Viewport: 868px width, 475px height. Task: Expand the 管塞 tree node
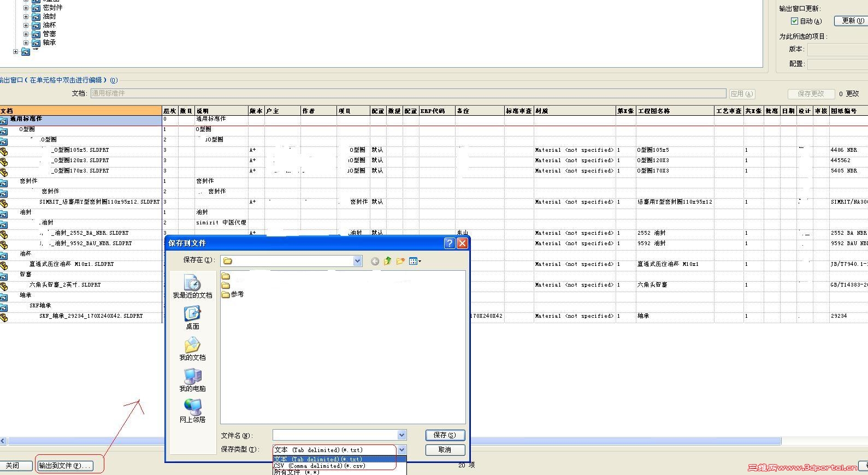[26, 34]
